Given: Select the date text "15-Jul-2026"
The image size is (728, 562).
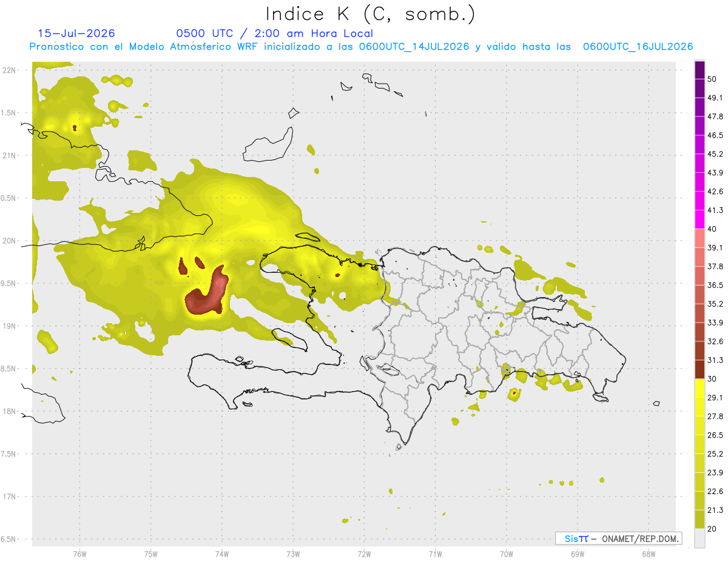Looking at the screenshot, I should click(x=76, y=33).
